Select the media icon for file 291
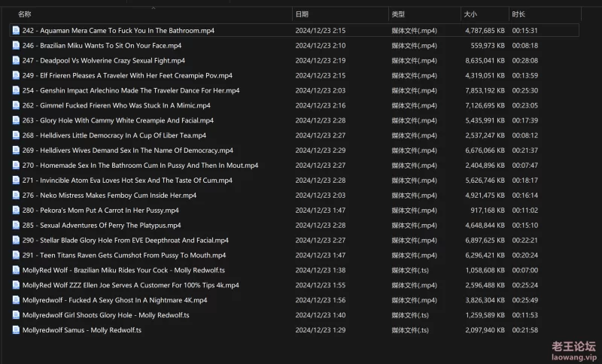Screen dimensions: 602x364 [x=17, y=256]
